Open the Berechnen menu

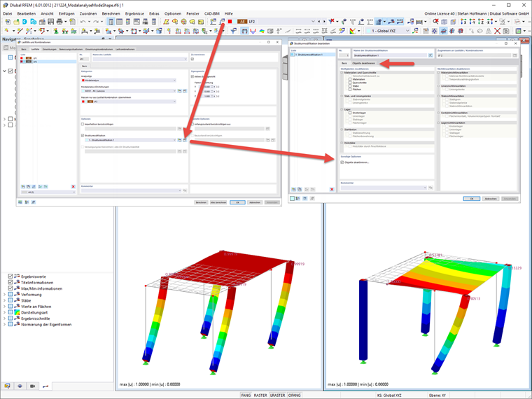(x=111, y=13)
